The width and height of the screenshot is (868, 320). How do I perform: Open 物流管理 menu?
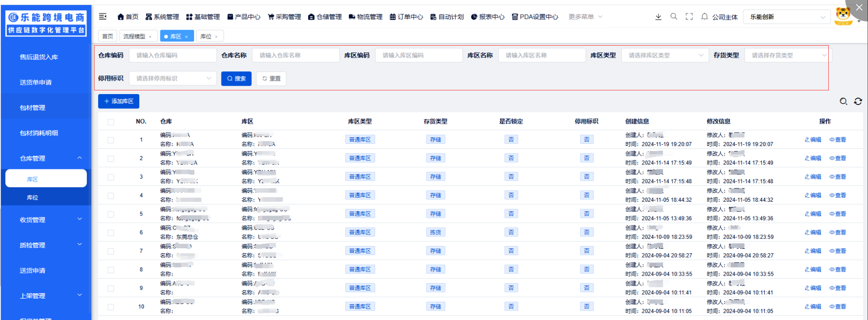pyautogui.click(x=366, y=17)
